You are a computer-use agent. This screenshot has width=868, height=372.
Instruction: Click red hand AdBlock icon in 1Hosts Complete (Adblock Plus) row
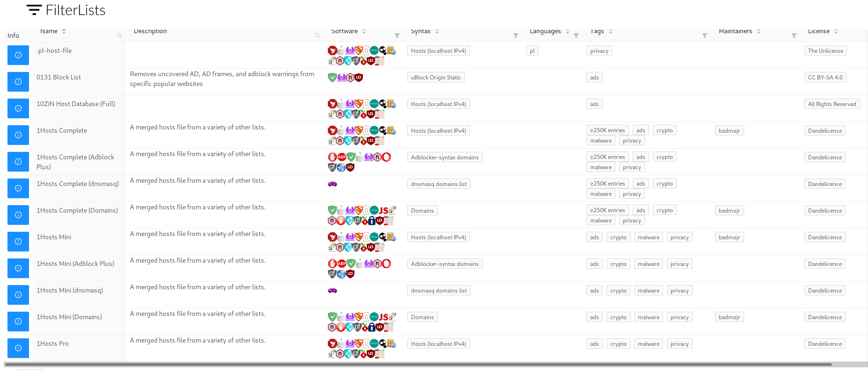coord(332,157)
